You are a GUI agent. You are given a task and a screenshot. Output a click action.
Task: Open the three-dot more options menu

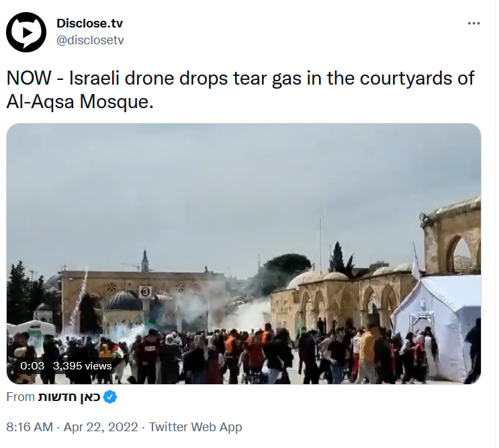[x=473, y=24]
